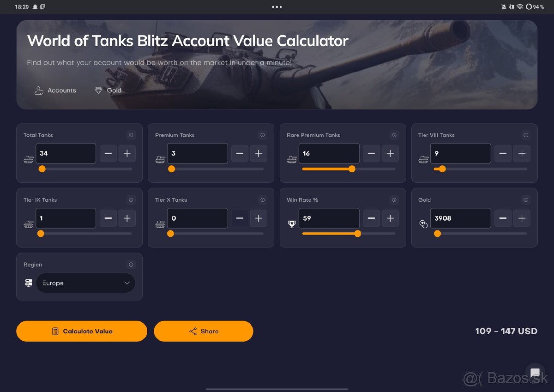The height and width of the screenshot is (392, 554).
Task: Open the Accounts tab in banner
Action: [55, 90]
